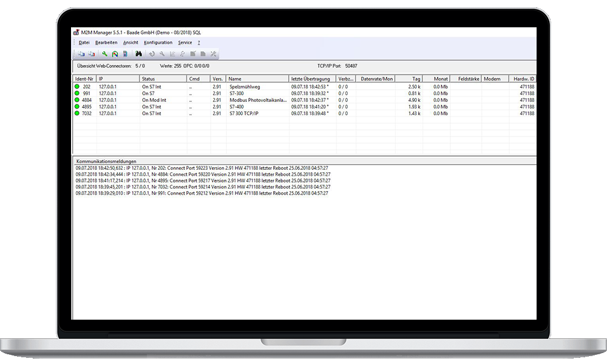Image resolution: width=607 pixels, height=364 pixels.
Task: Click the green wrench toolbar icon
Action: (105, 54)
